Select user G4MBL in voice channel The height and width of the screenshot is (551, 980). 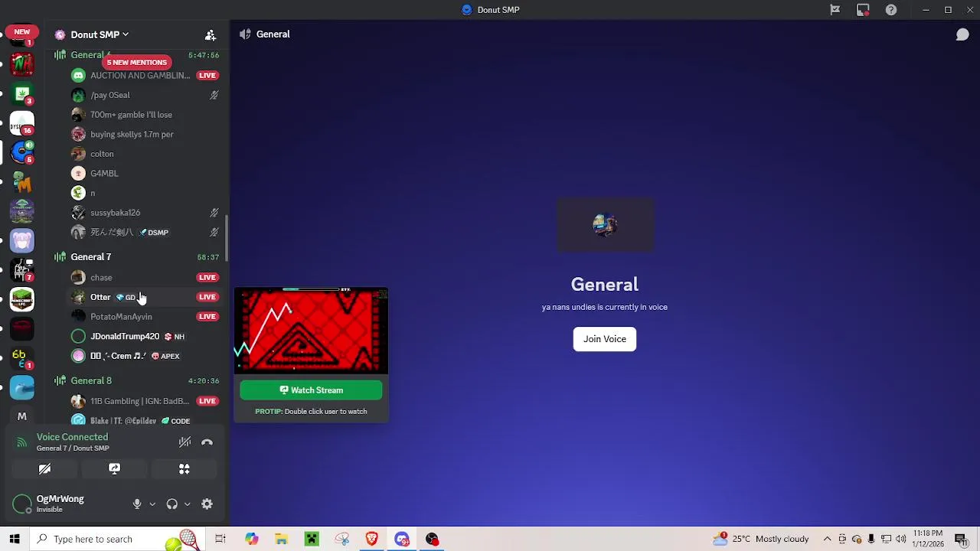tap(104, 174)
